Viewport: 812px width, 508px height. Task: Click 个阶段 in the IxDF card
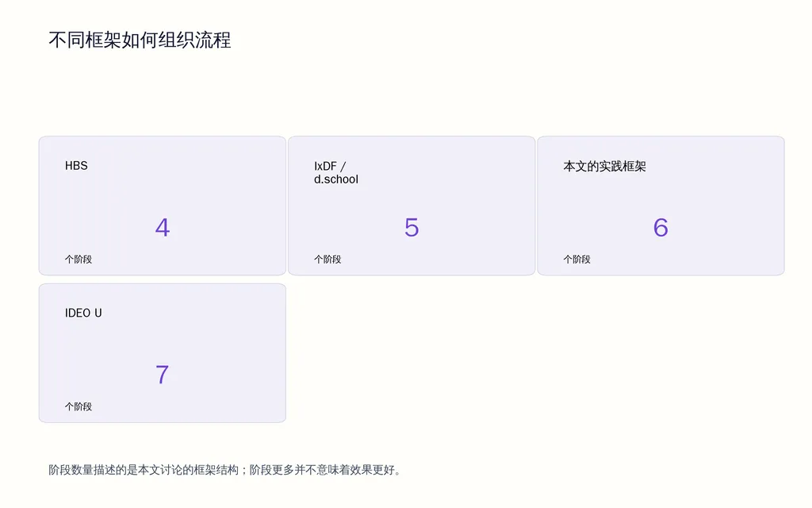click(x=327, y=260)
